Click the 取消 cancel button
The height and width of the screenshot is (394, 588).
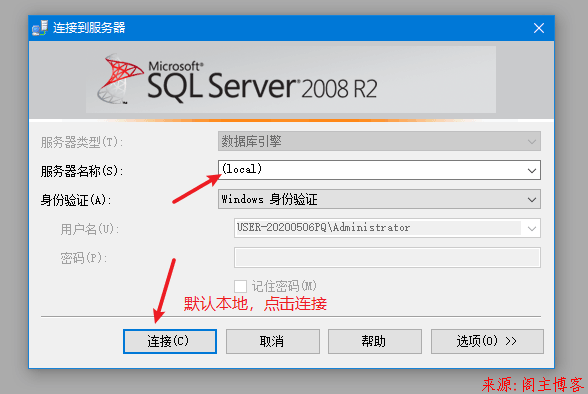click(x=273, y=341)
